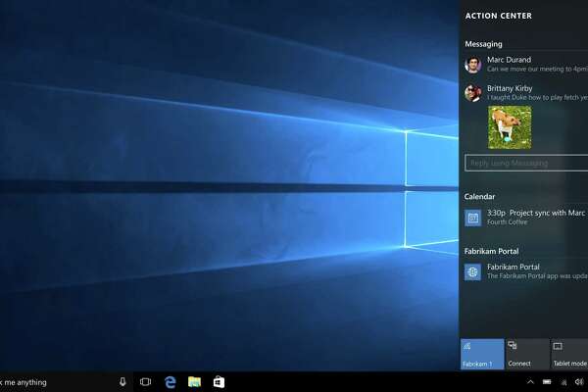Image resolution: width=588 pixels, height=392 pixels.
Task: Click the Marc Durand sender name
Action: tap(509, 60)
